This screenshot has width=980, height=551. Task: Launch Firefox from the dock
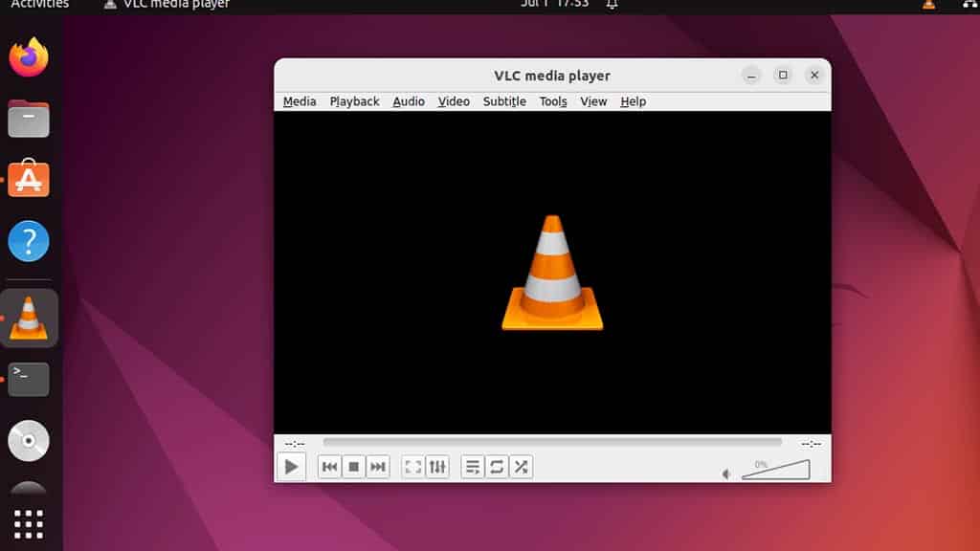pos(29,56)
